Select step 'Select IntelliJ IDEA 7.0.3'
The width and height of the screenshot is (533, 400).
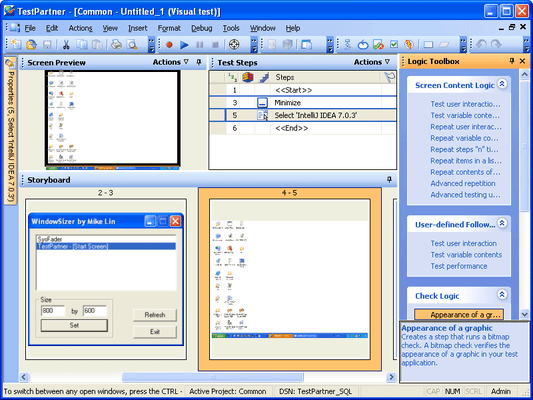(x=303, y=115)
